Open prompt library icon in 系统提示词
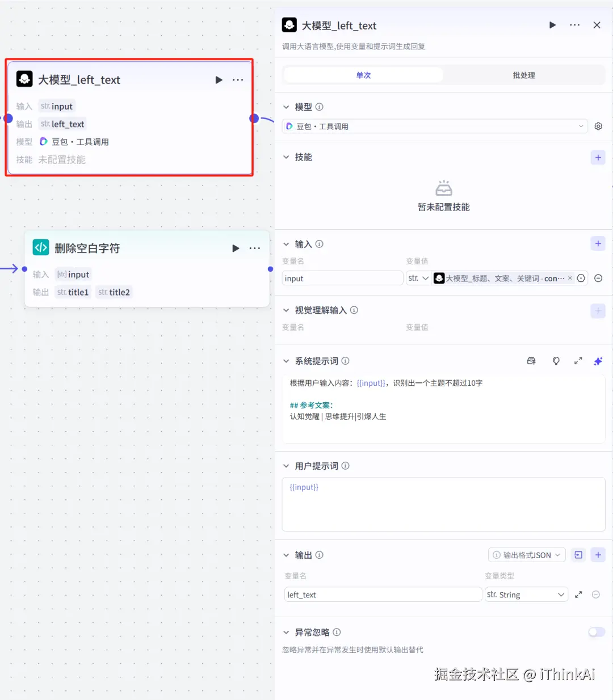Viewport: 613px width, 700px height. [531, 361]
